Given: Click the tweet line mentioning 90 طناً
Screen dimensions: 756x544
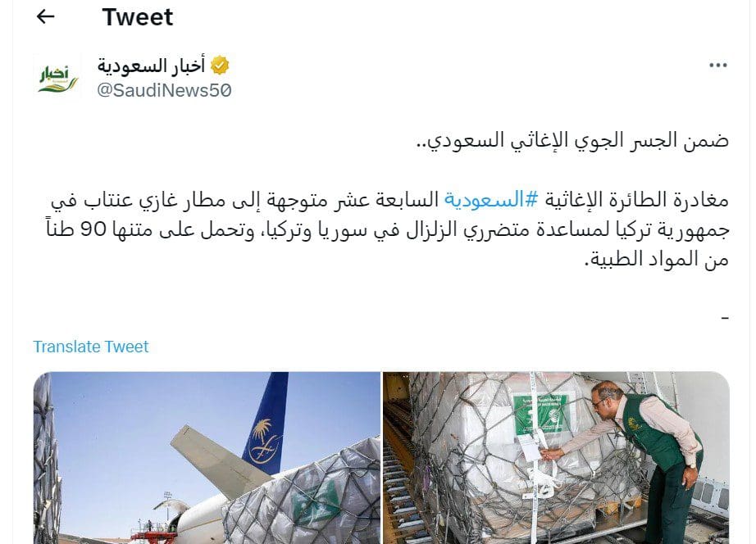Looking at the screenshot, I should pos(388,230).
